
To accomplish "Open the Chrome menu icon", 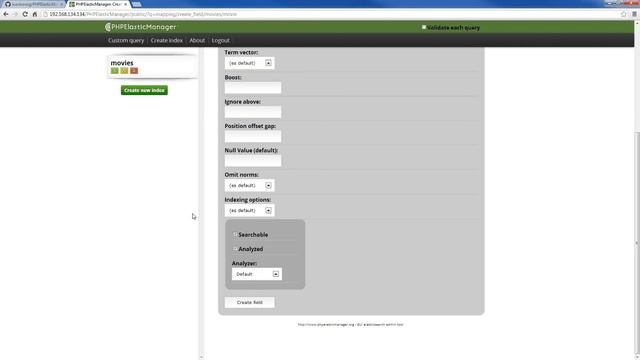I will click(x=634, y=14).
